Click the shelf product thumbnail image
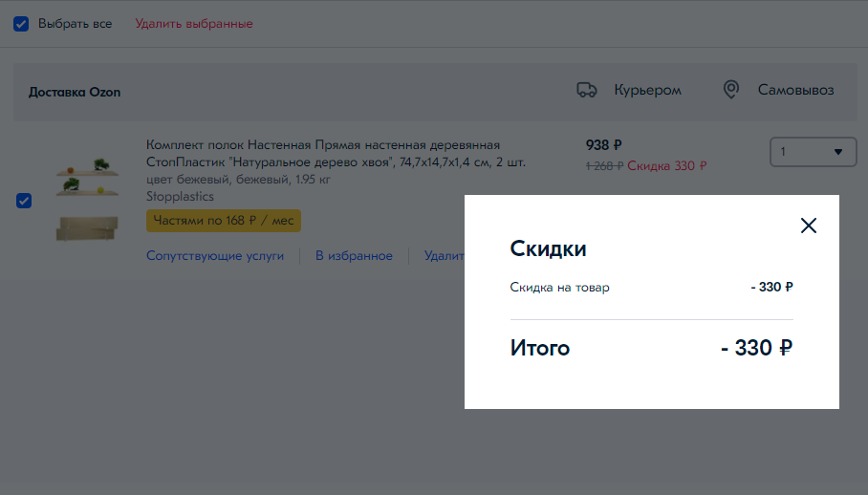Image resolution: width=868 pixels, height=495 pixels. (87, 200)
